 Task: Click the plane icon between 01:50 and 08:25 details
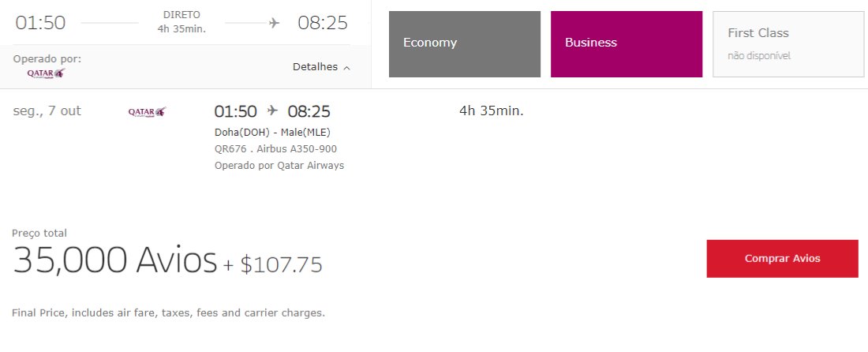coord(272,110)
